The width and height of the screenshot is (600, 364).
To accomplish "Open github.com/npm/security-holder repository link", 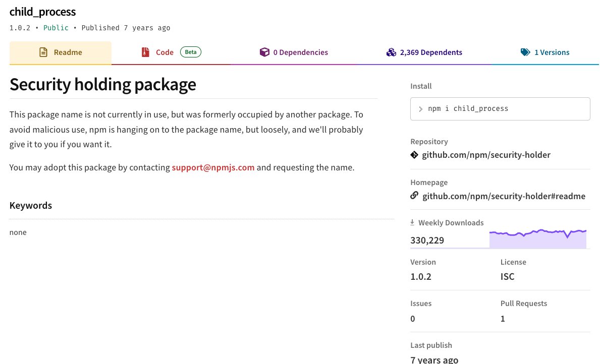I will point(486,155).
